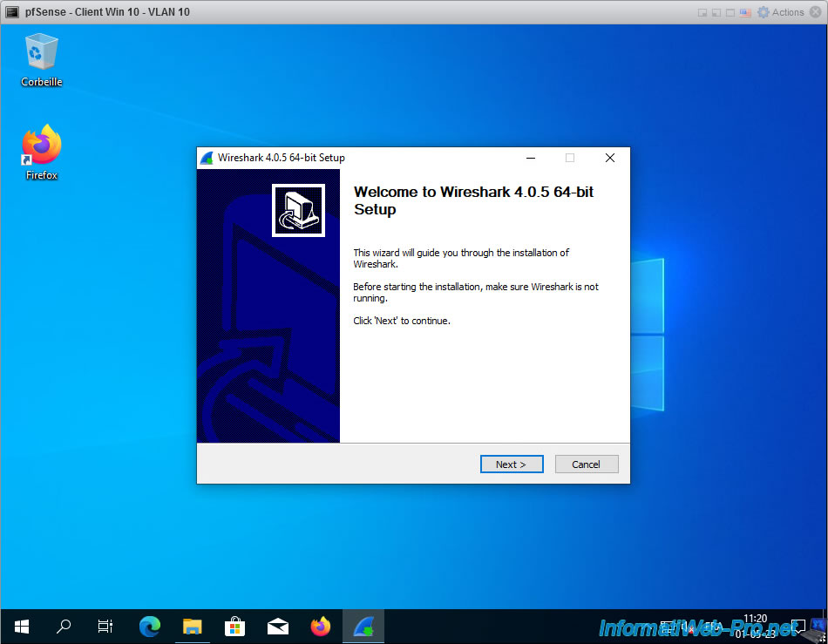Viewport: 828px width, 644px height.
Task: Click the full console window size icon
Action: click(x=730, y=13)
